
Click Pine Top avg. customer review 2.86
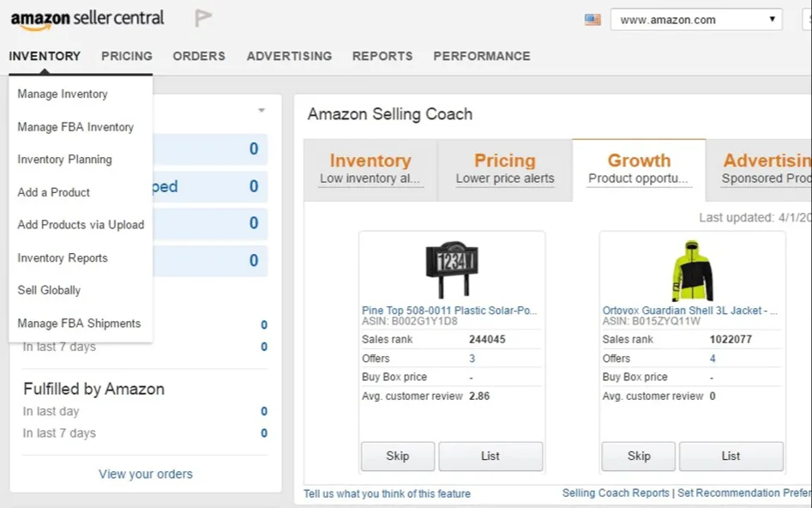click(479, 396)
